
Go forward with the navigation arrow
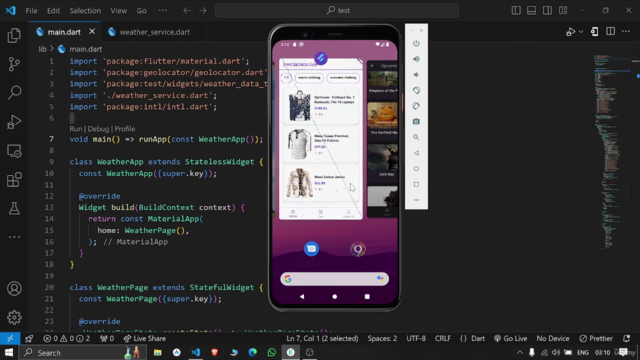pos(203,11)
